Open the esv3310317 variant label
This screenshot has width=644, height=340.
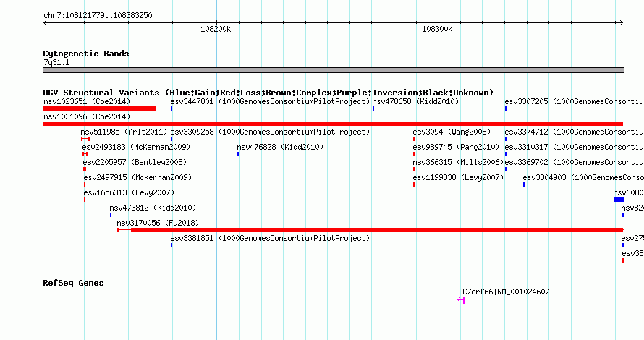coord(575,147)
